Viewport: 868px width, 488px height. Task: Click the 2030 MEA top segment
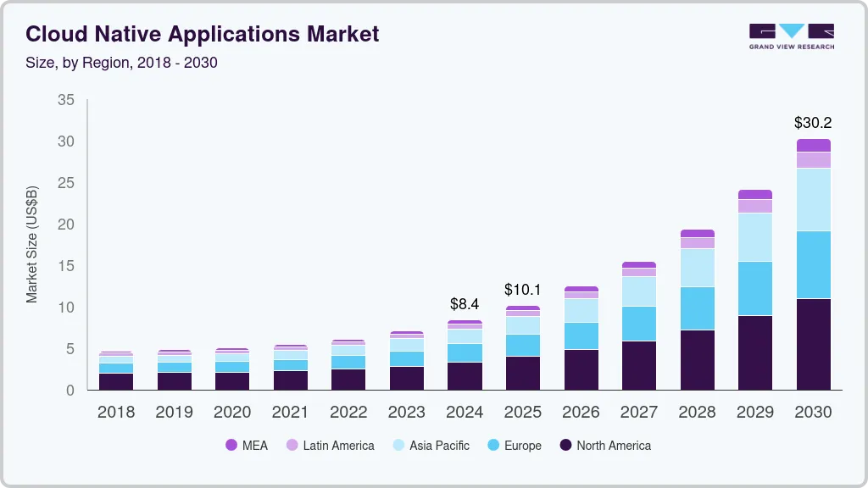click(813, 145)
